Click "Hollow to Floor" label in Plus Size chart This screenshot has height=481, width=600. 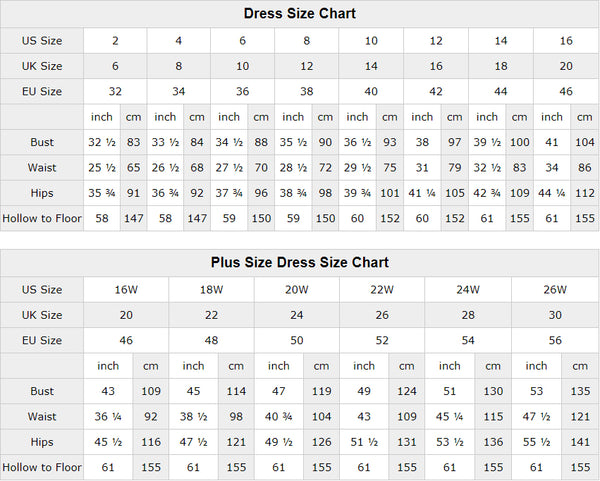(x=42, y=467)
